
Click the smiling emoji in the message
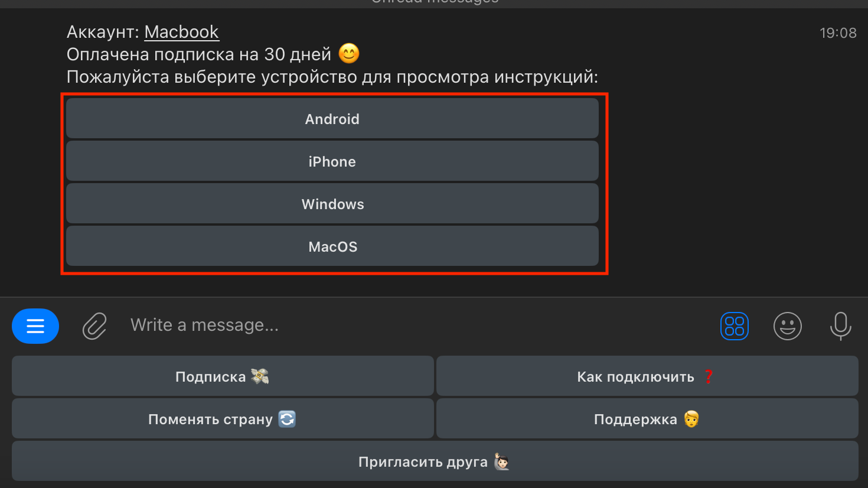point(349,54)
